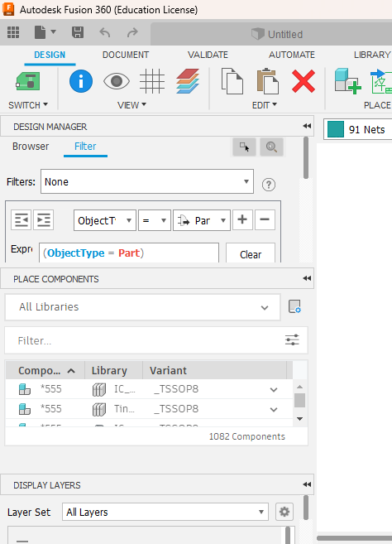392x544 pixels.
Task: Open the Filter tab in Design Manager
Action: click(85, 147)
